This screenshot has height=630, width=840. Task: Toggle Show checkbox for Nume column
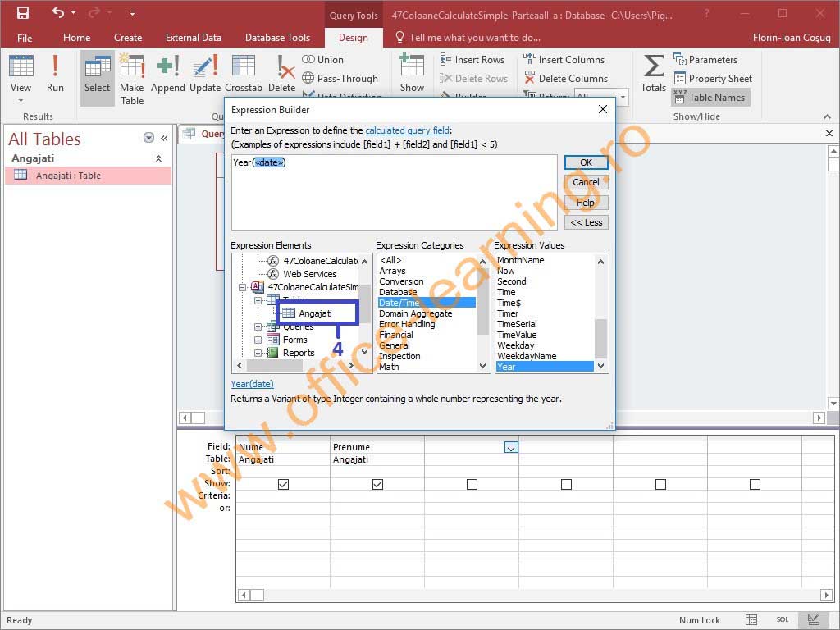click(283, 484)
